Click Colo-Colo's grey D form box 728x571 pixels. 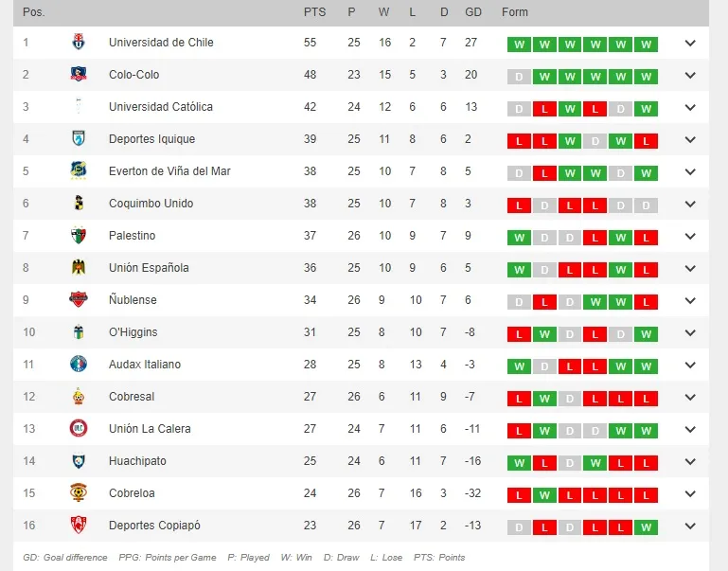pyautogui.click(x=519, y=77)
